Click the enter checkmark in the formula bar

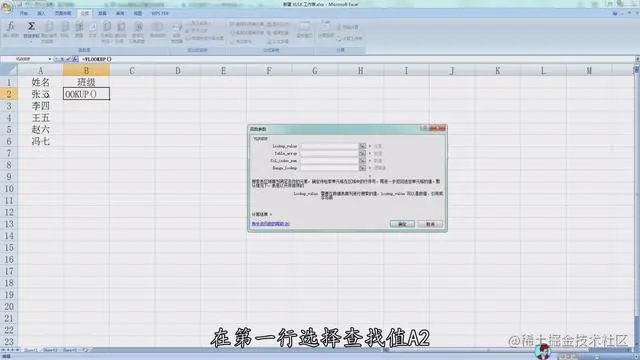pyautogui.click(x=69, y=59)
